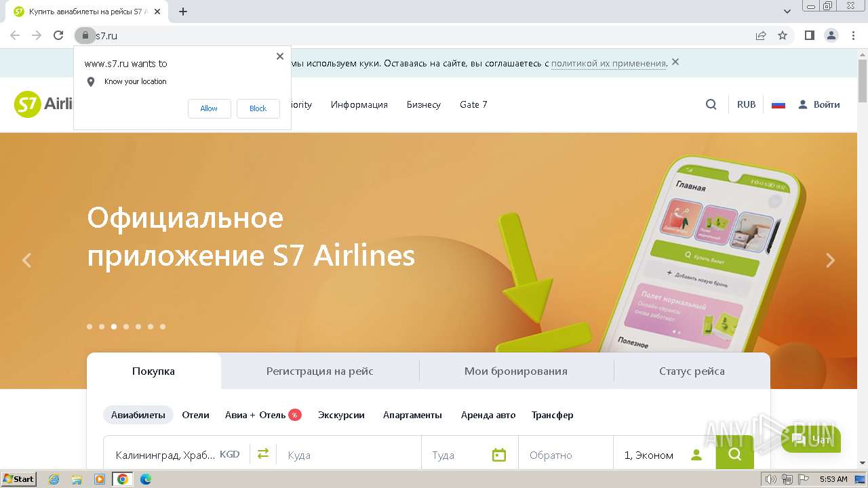The width and height of the screenshot is (868, 488).
Task: Click the browser forward arrow
Action: (x=37, y=35)
